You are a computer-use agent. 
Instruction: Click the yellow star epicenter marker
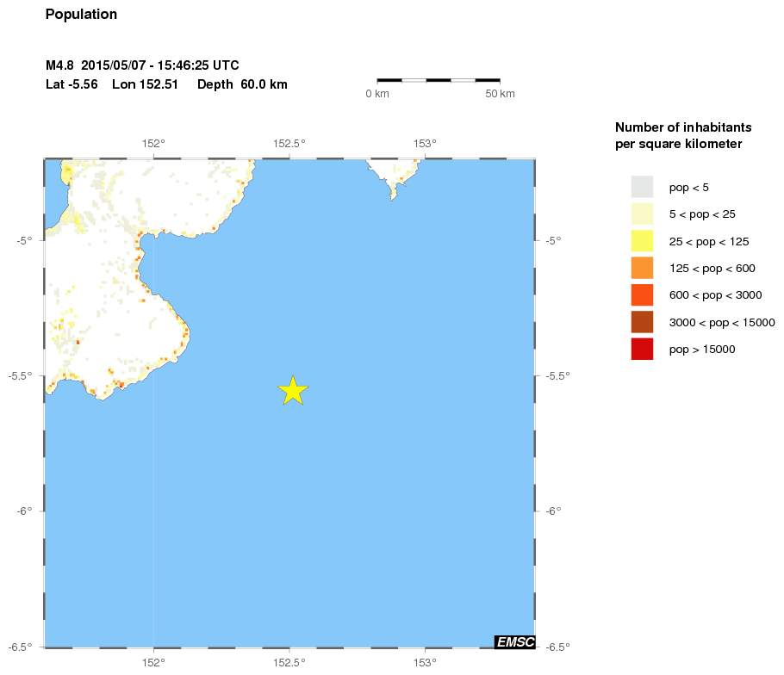293,390
